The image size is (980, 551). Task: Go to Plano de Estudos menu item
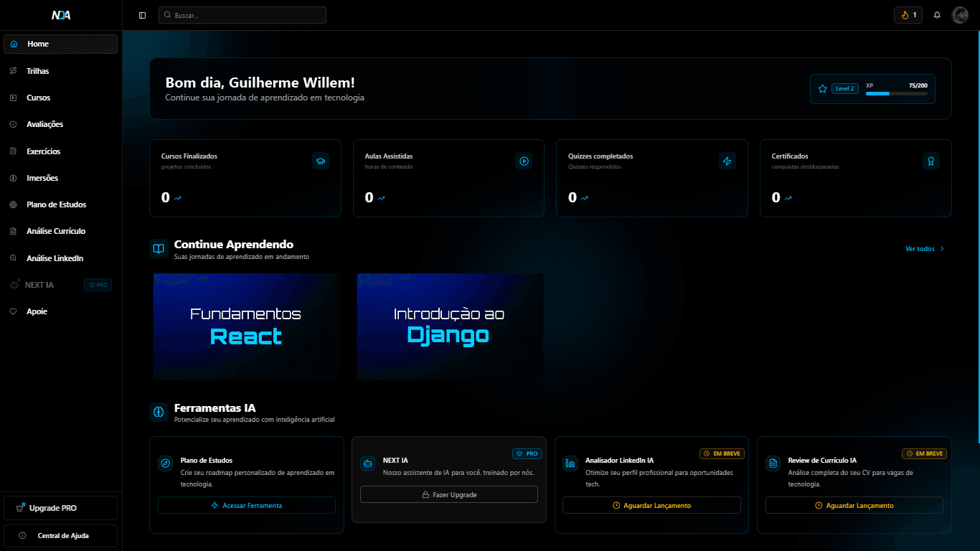56,204
